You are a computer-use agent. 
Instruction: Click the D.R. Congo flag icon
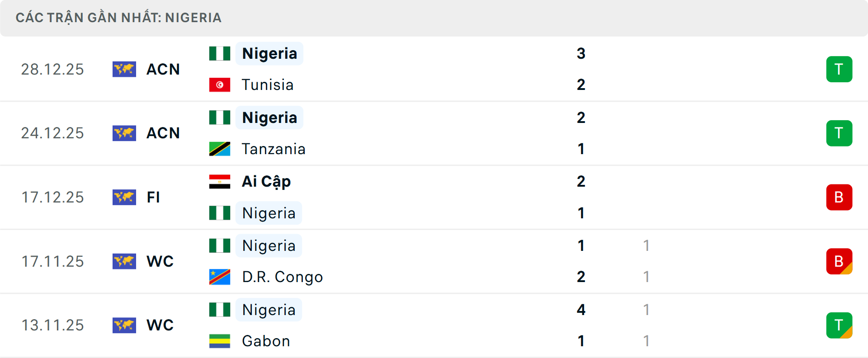[220, 277]
